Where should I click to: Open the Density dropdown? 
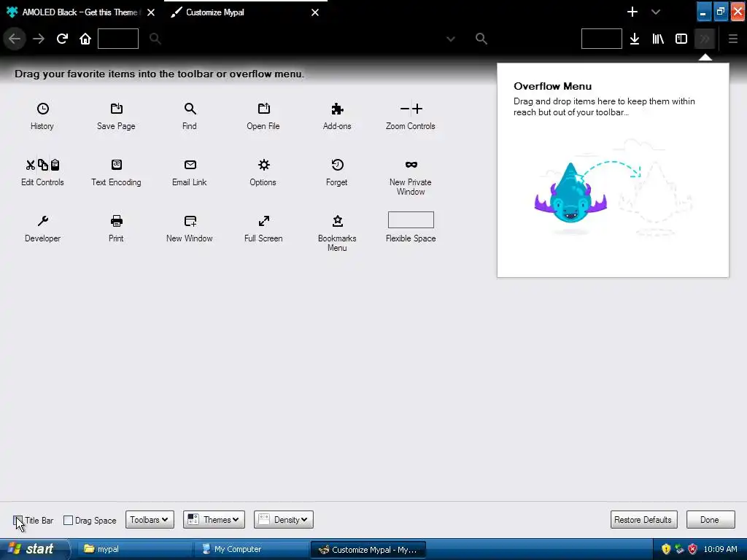click(x=284, y=519)
